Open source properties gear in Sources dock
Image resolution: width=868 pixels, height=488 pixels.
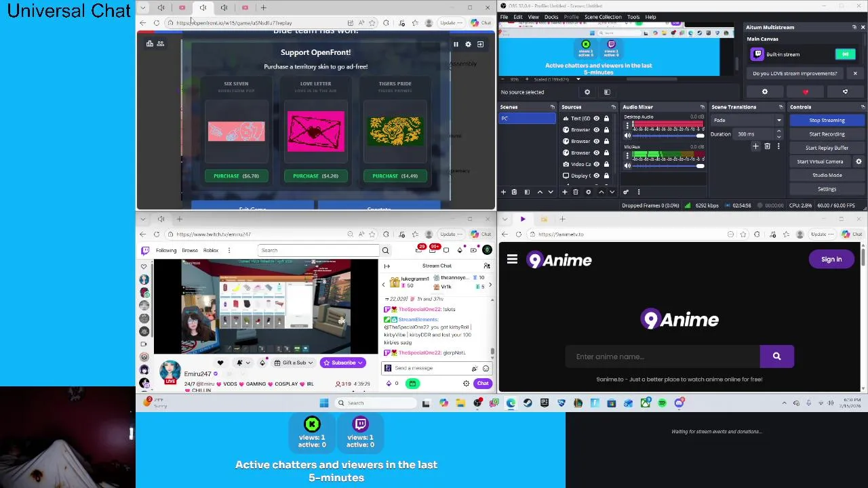tap(588, 192)
